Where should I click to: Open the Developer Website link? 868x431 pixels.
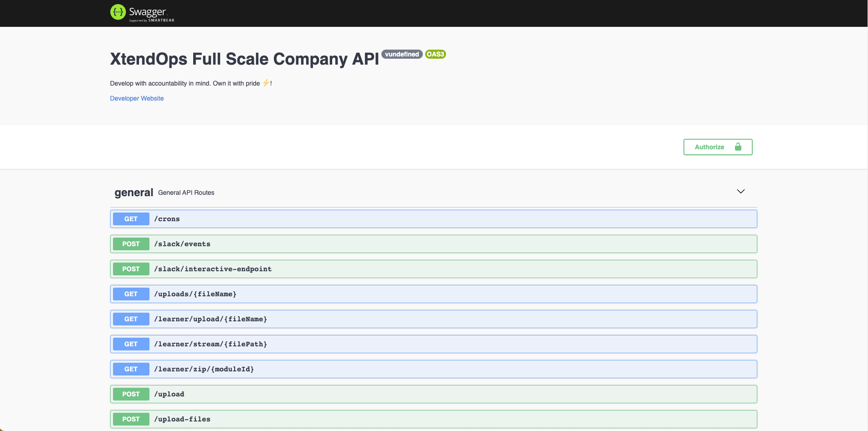tap(136, 98)
